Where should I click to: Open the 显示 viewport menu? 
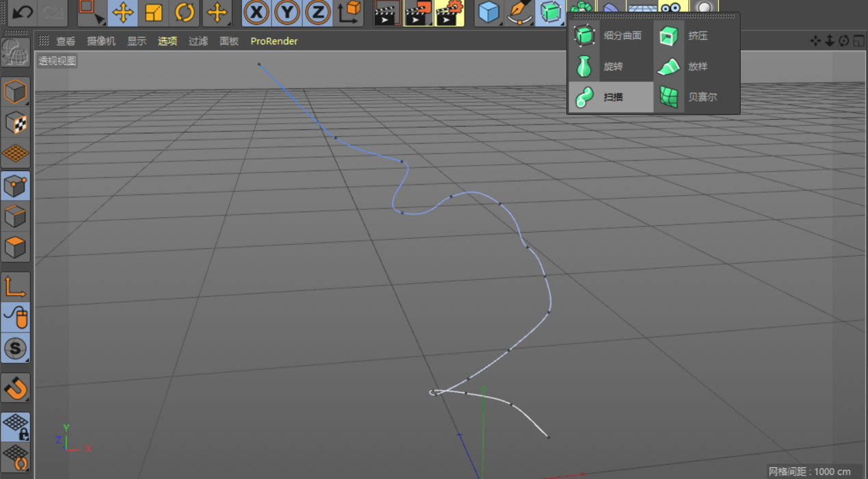[137, 41]
